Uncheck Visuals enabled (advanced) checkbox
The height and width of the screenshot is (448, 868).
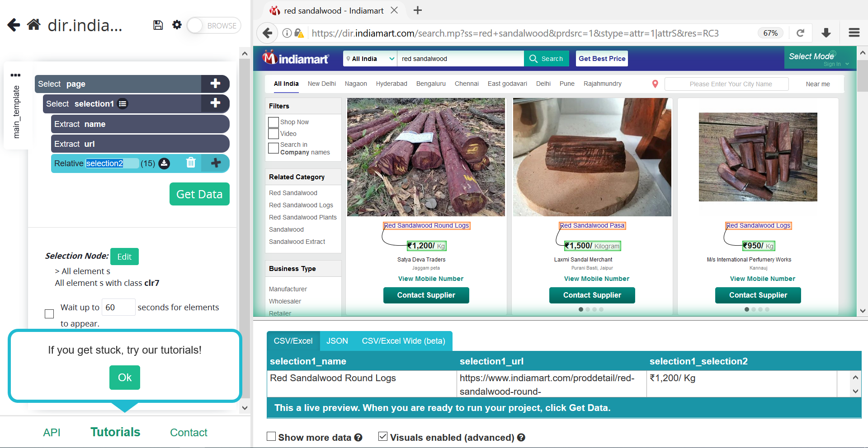click(383, 437)
